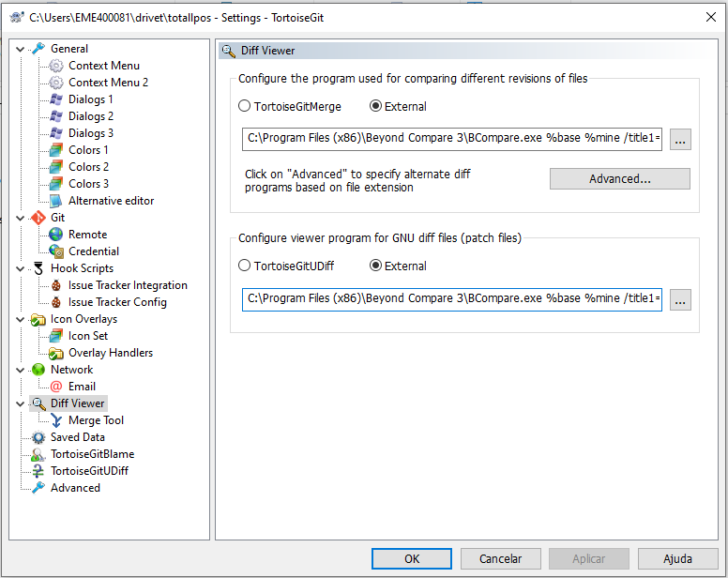Collapse the Network tree node

pyautogui.click(x=20, y=370)
